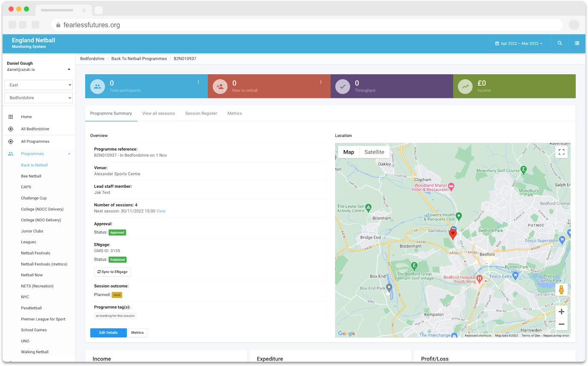Click the person-add icon on New to netball card
The image size is (588, 366).
pos(220,86)
